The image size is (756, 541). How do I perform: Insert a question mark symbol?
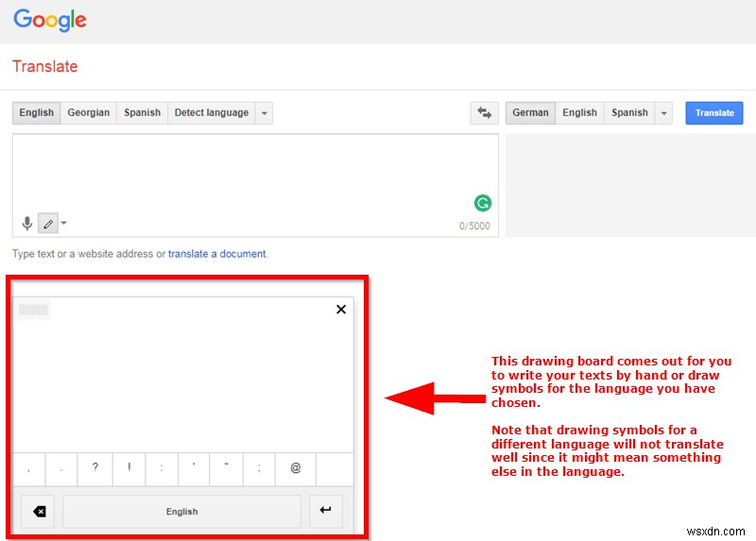pos(95,468)
